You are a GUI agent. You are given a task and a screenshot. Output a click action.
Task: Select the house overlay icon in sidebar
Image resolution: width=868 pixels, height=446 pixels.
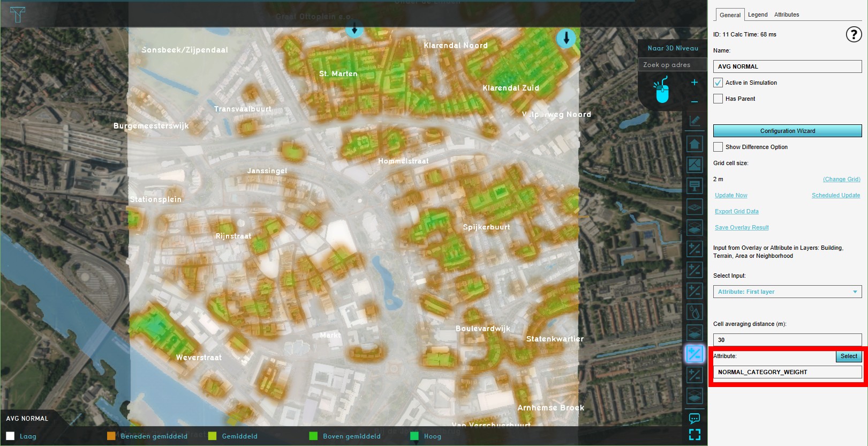695,144
